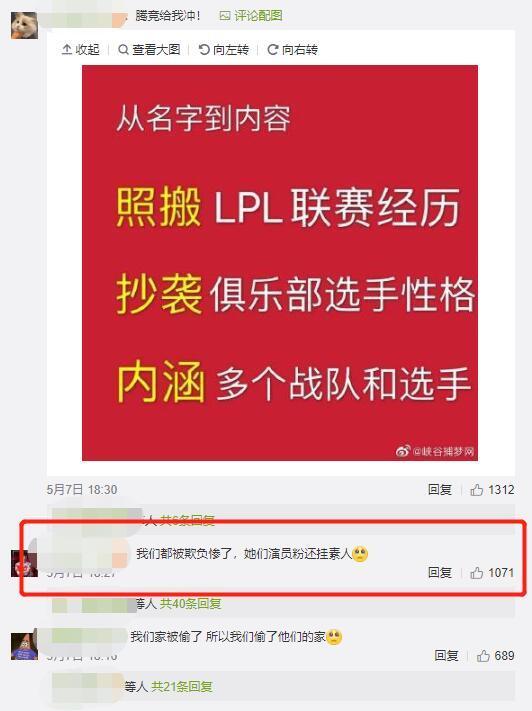Click the 峡谷捕梦网 Weibo watermark
Image resolution: width=532 pixels, height=711 pixels.
point(435,451)
